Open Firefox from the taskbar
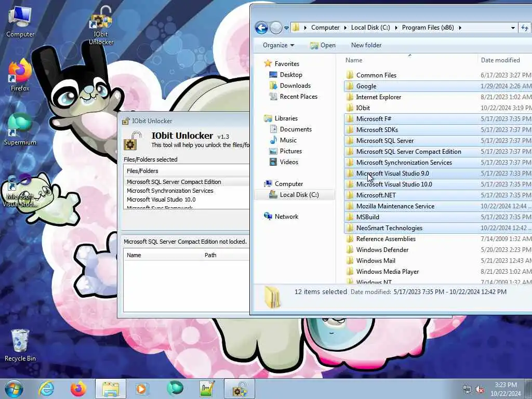 (x=78, y=389)
